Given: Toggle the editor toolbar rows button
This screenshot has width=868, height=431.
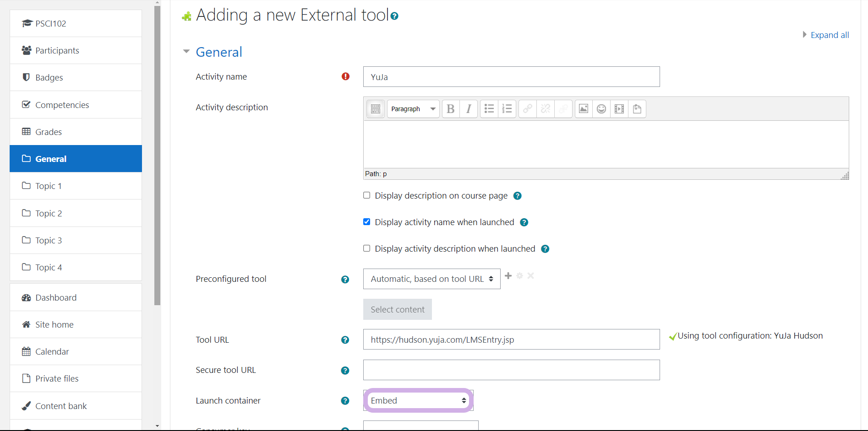Looking at the screenshot, I should pyautogui.click(x=375, y=109).
